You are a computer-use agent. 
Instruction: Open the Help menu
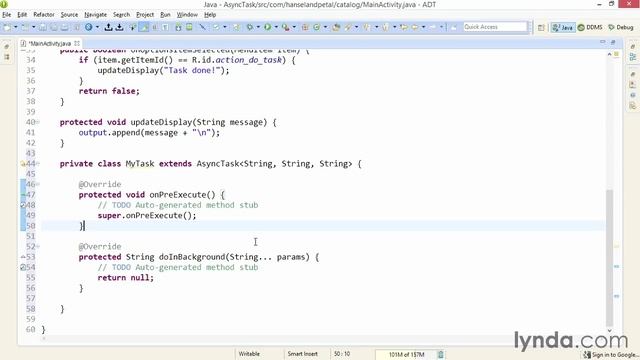210,15
